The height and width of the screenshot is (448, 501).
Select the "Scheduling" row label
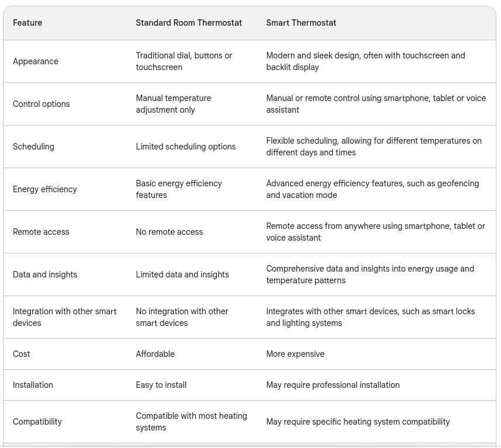[x=33, y=147]
